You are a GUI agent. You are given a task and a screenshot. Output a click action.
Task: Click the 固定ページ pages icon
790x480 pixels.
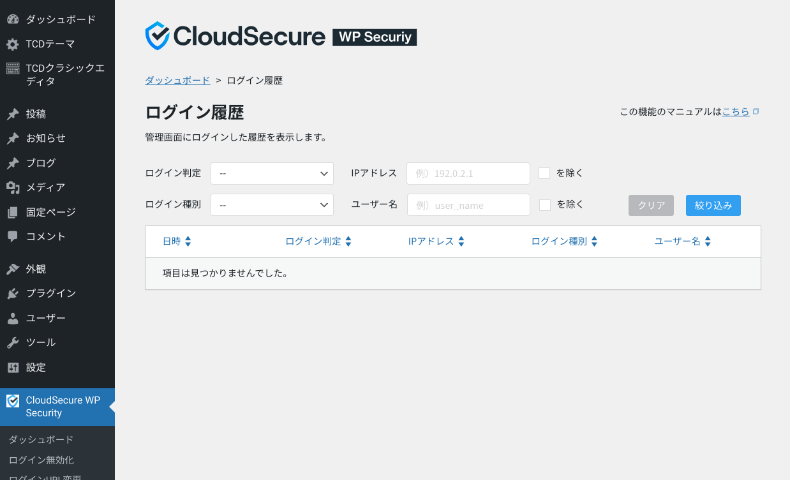tap(13, 212)
